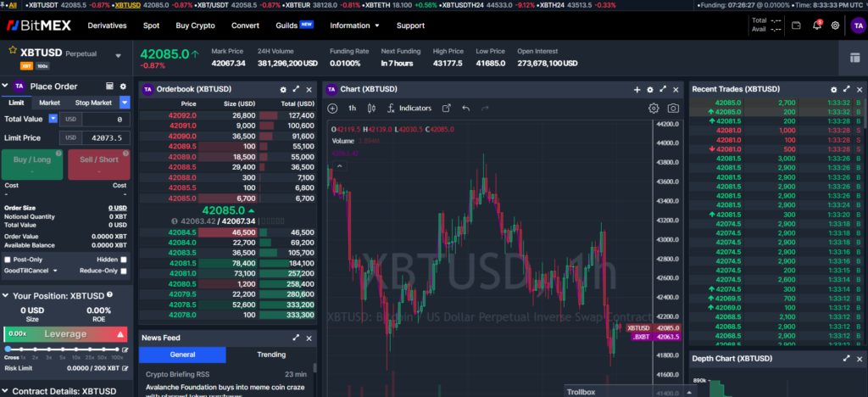868x397 pixels.
Task: Undo the last chart action
Action: [465, 108]
